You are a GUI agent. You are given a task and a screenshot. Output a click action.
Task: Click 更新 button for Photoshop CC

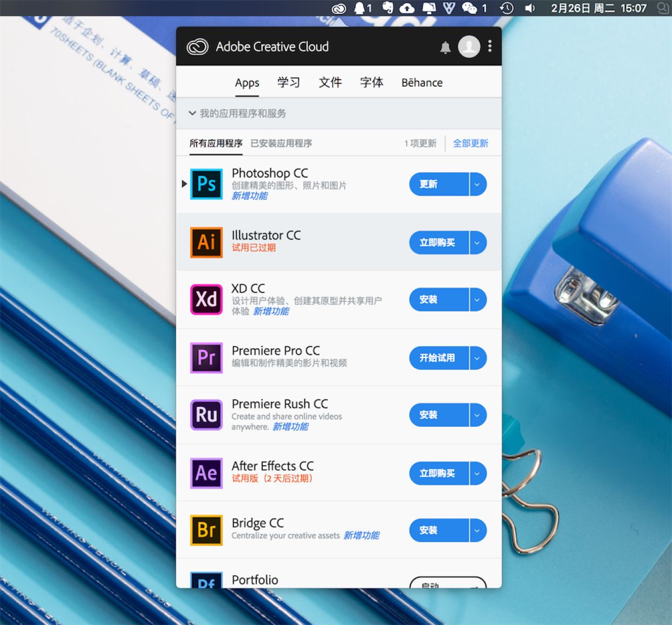point(439,185)
